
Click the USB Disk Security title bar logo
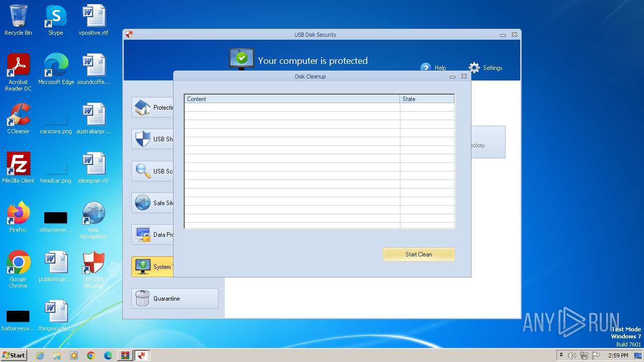129,35
